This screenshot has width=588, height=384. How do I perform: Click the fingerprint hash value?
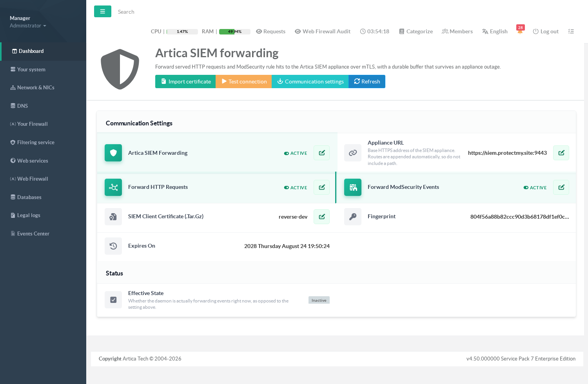coord(520,217)
